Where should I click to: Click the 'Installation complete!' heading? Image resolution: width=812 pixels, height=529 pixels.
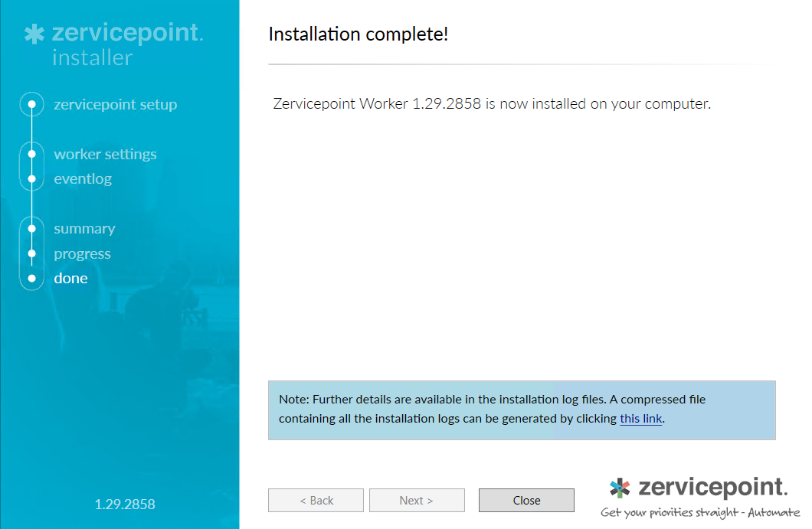point(358,34)
